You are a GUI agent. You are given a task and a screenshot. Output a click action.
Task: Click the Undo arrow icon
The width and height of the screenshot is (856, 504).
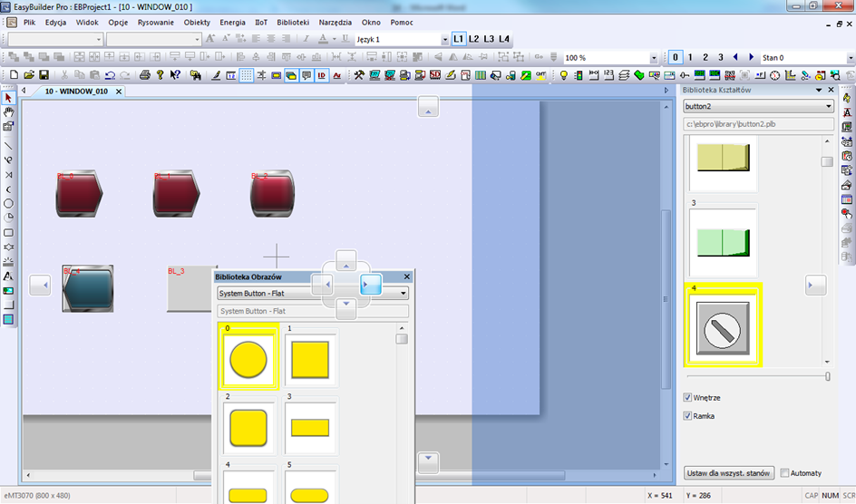click(110, 74)
